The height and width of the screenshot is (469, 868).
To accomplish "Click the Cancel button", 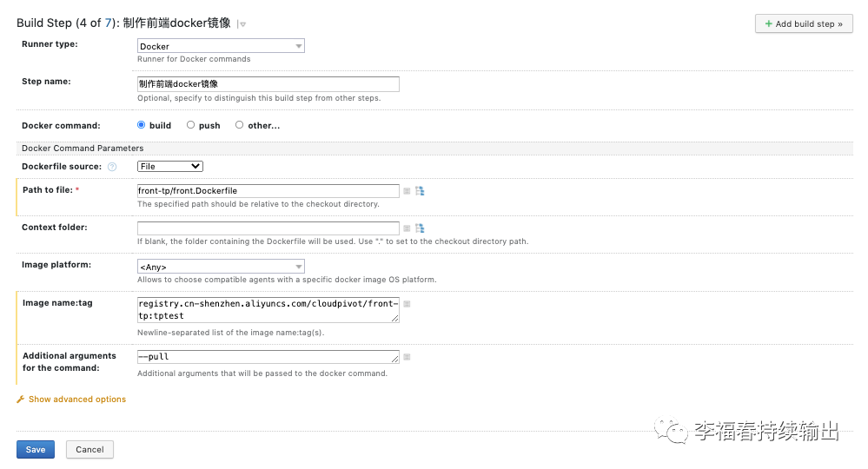I will (89, 450).
